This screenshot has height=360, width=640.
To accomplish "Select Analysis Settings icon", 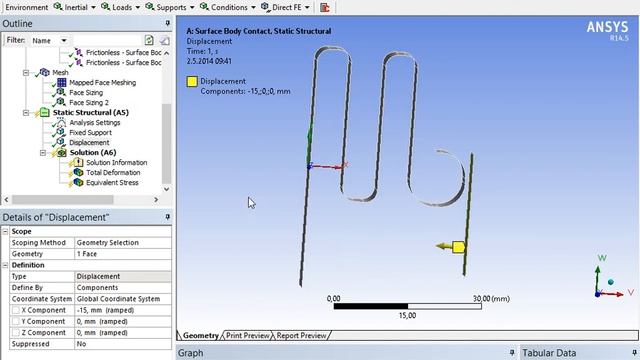I will [x=61, y=122].
